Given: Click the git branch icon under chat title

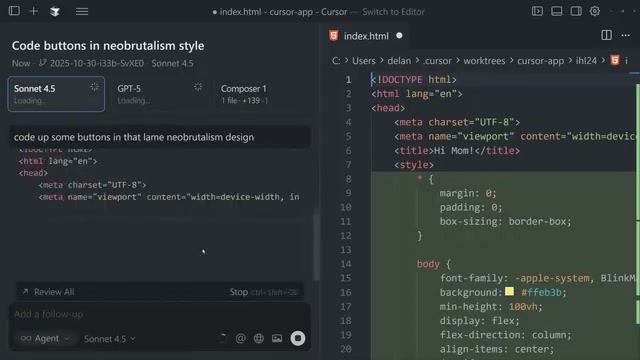Looking at the screenshot, I should pyautogui.click(x=42, y=63).
